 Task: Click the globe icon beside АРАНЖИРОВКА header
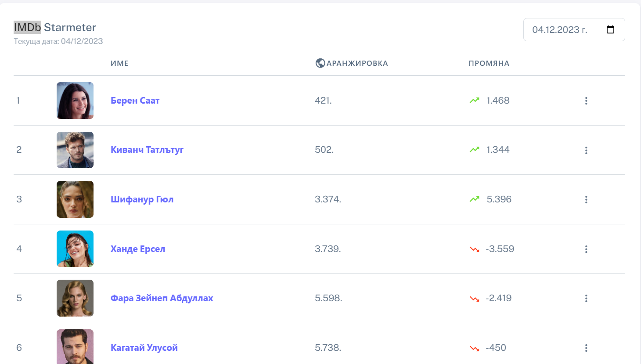click(x=320, y=63)
